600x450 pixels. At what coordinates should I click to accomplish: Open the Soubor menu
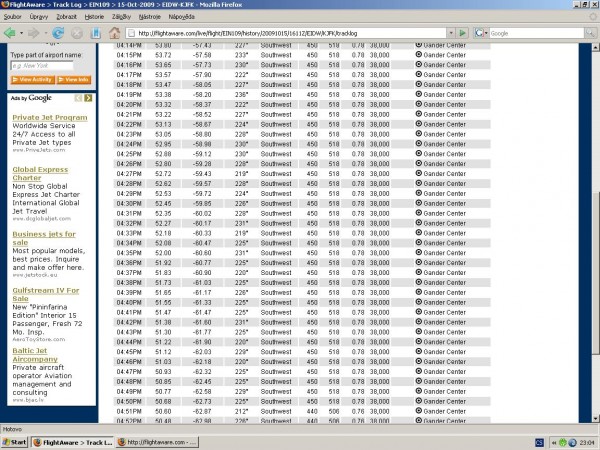13,17
